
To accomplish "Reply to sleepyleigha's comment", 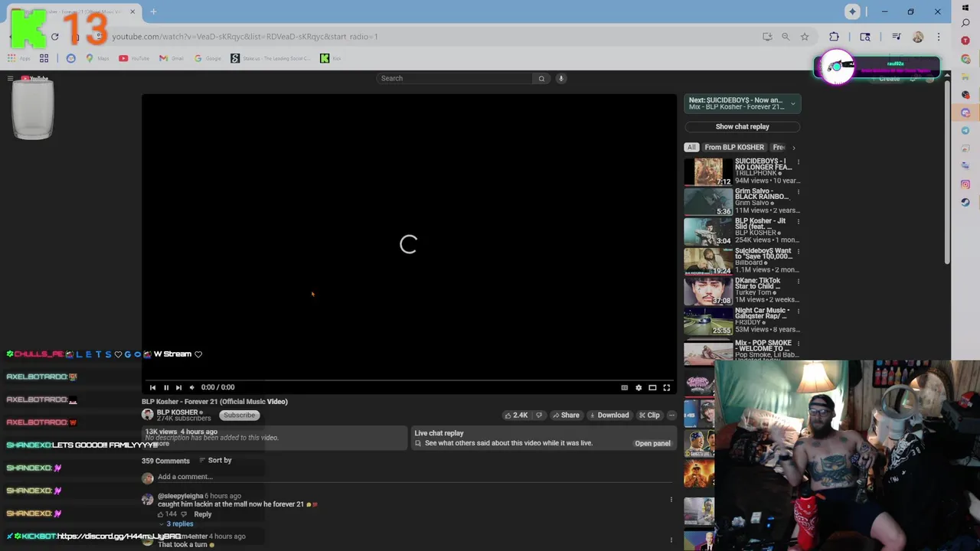I will point(202,514).
